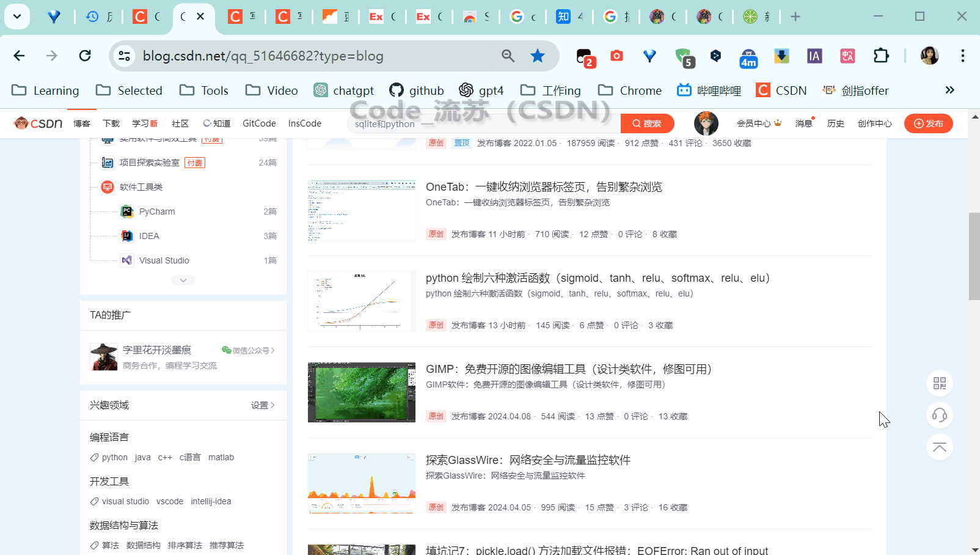This screenshot has width=980, height=555.
Task: Click 下载 in CSDN navigation
Action: (x=111, y=123)
